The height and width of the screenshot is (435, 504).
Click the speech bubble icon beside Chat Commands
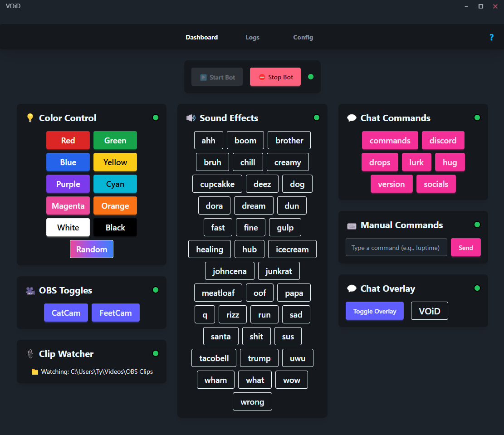[352, 118]
